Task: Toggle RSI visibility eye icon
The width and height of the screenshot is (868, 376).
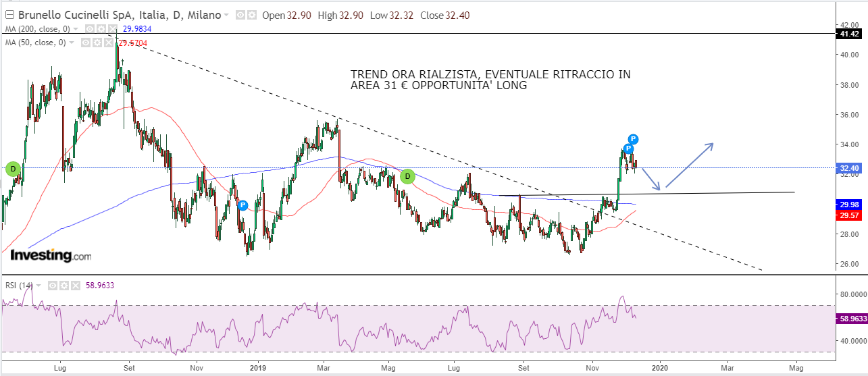Action: [52, 286]
